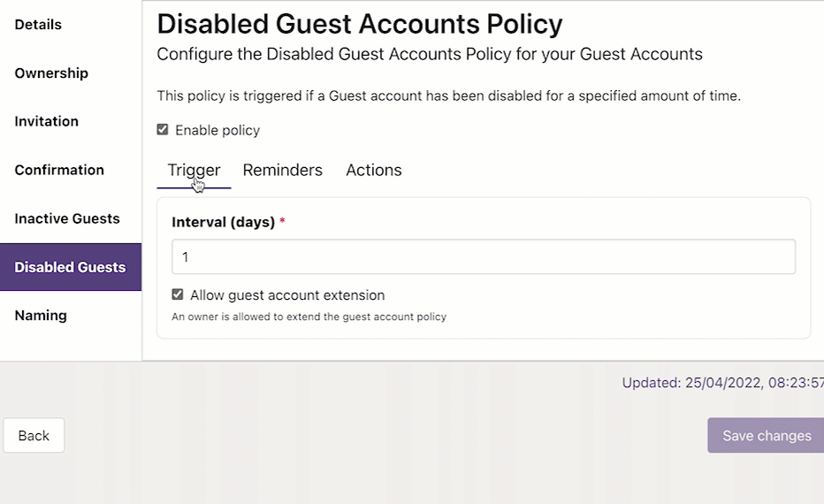
Task: Select the Disabled Guests sidebar entry
Action: 70,267
